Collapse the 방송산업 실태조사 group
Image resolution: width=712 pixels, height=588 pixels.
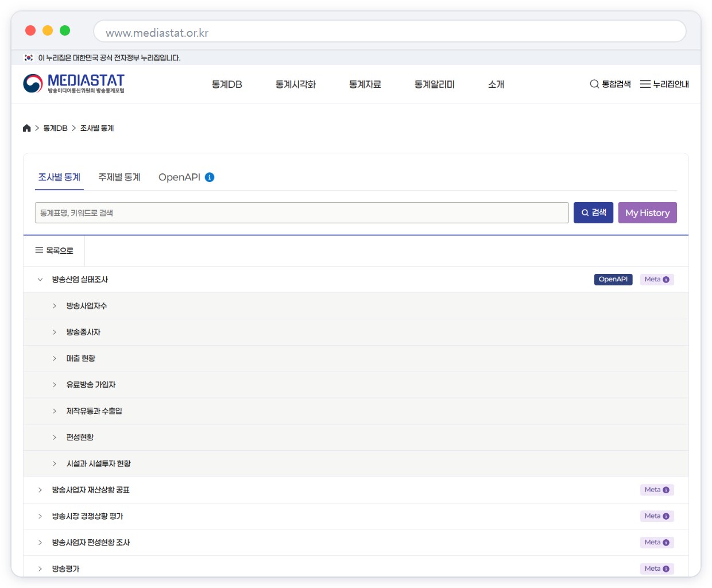40,280
